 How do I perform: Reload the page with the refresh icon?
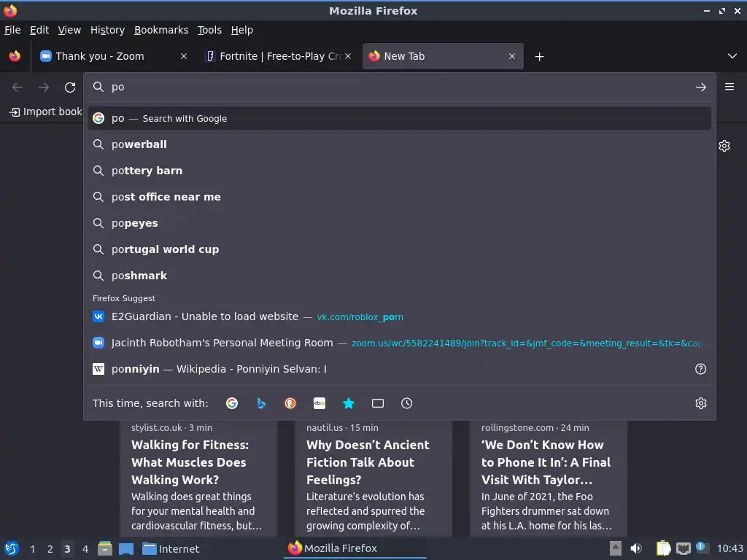coord(70,87)
